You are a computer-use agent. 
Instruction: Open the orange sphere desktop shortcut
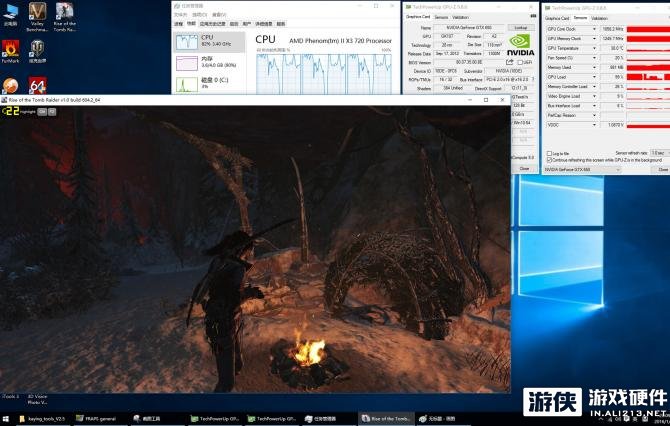pyautogui.click(x=10, y=86)
